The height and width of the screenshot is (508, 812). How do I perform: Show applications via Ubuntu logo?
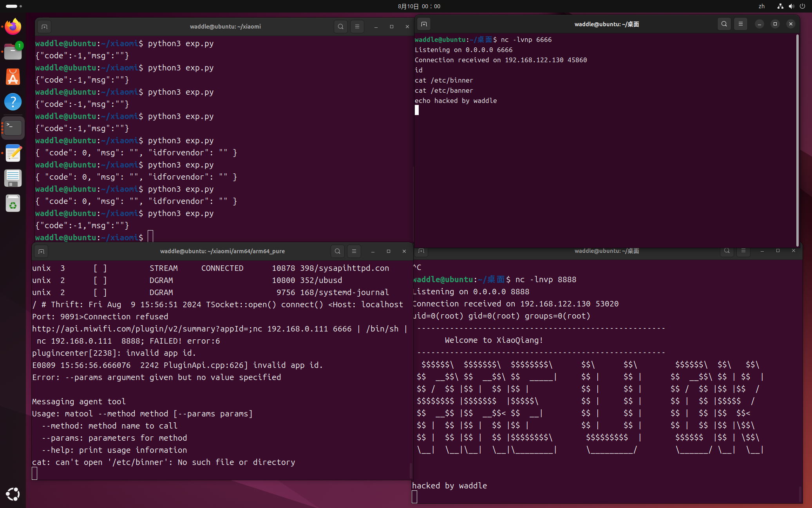click(13, 494)
